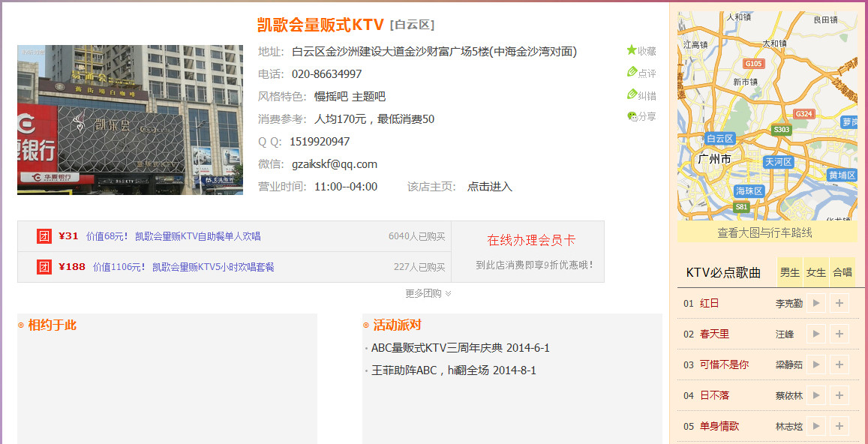Click the red 团 icon for ¥31 deal
Viewport: 868px width, 444px height.
click(x=44, y=235)
